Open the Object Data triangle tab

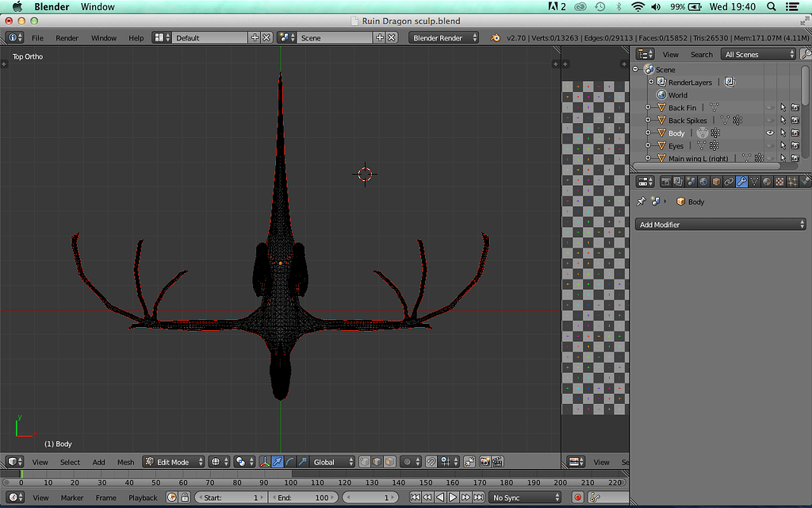754,182
